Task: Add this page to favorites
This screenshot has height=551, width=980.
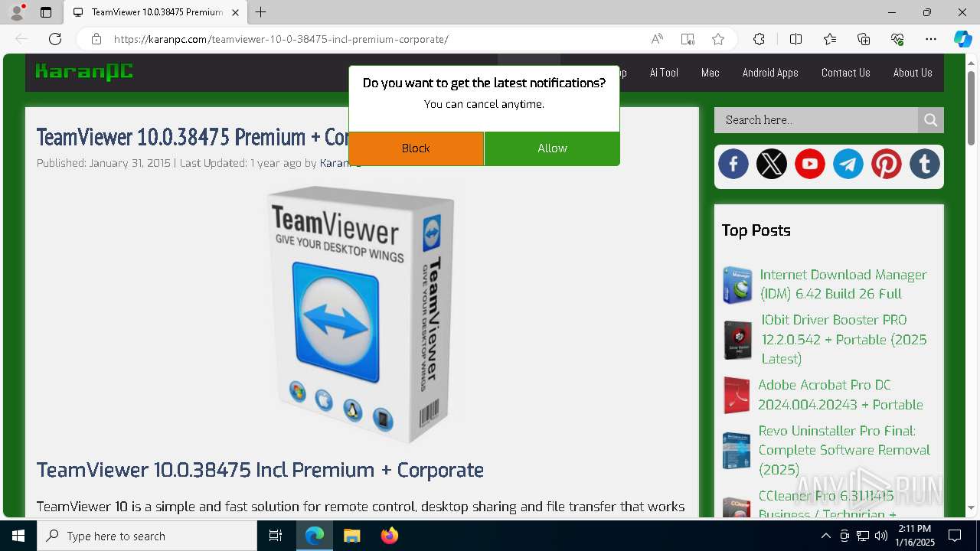Action: click(718, 39)
